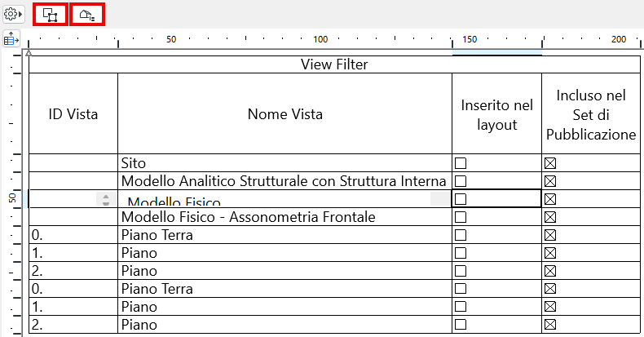Select the 'ID Vista' column header
Image resolution: width=644 pixels, height=337 pixels.
(x=73, y=114)
